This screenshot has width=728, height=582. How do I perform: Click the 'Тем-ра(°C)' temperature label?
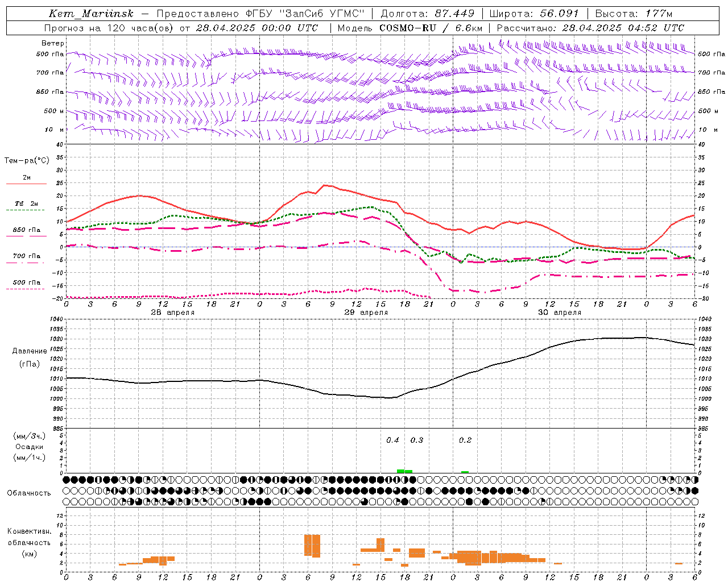pyautogui.click(x=27, y=161)
